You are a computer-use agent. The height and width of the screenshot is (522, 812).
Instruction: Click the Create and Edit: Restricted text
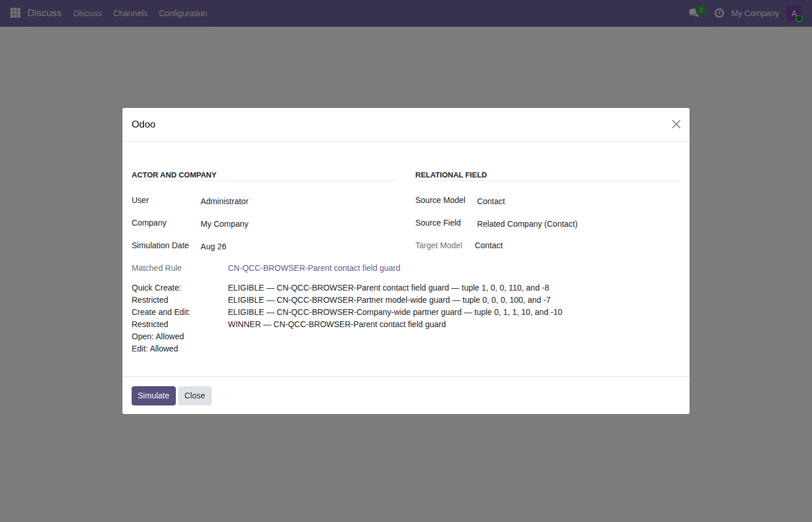pos(161,318)
